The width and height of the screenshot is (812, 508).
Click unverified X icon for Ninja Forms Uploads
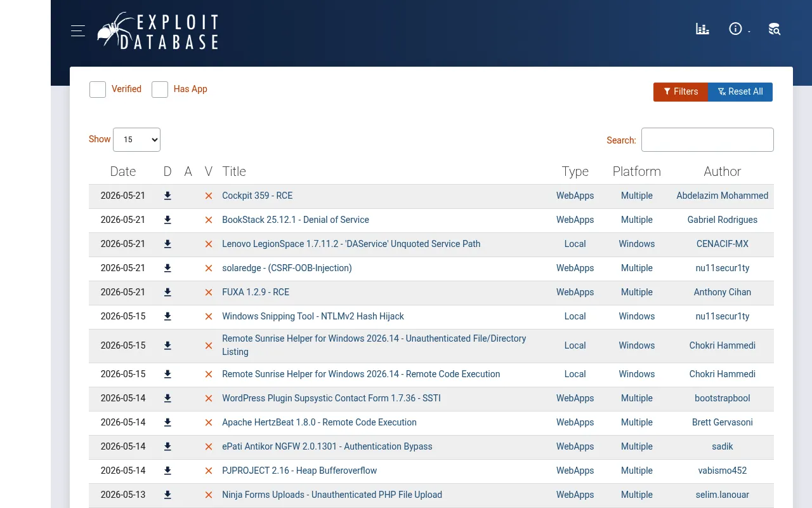click(209, 495)
